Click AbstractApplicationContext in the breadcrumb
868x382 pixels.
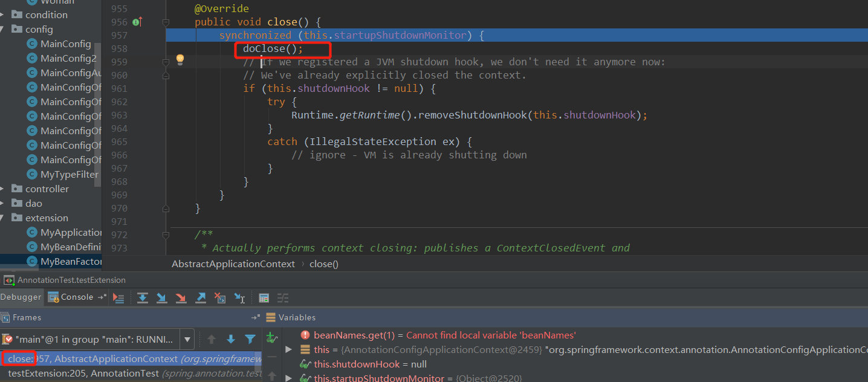pos(233,264)
